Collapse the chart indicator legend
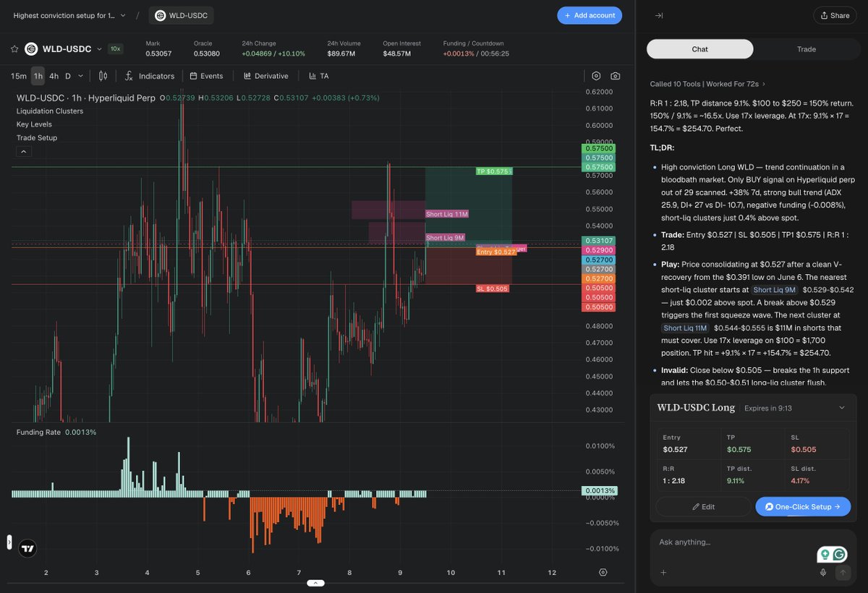Image resolution: width=868 pixels, height=593 pixels. pyautogui.click(x=23, y=152)
